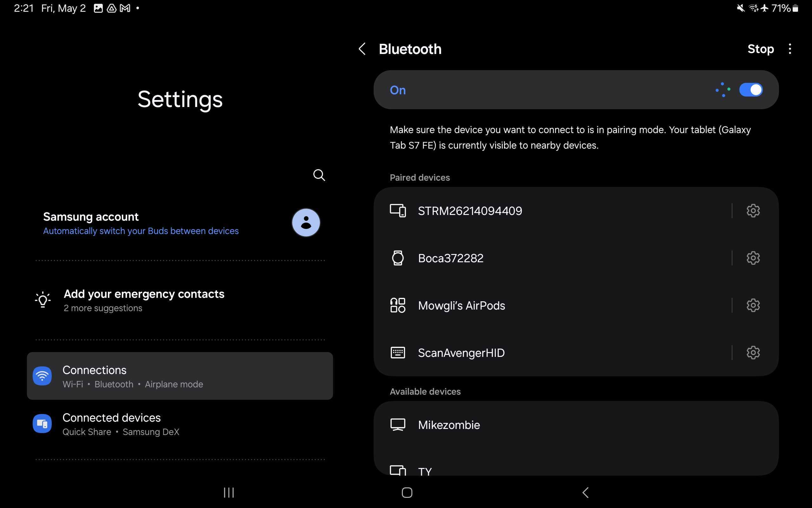
Task: Pair with available device Mikezombie
Action: click(576, 425)
